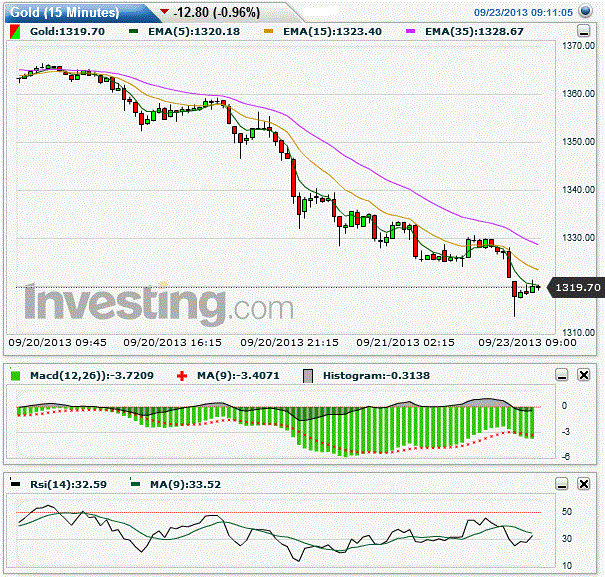Click the red down arrow price change indicator
Image resolution: width=605 pixels, height=577 pixels.
164,12
